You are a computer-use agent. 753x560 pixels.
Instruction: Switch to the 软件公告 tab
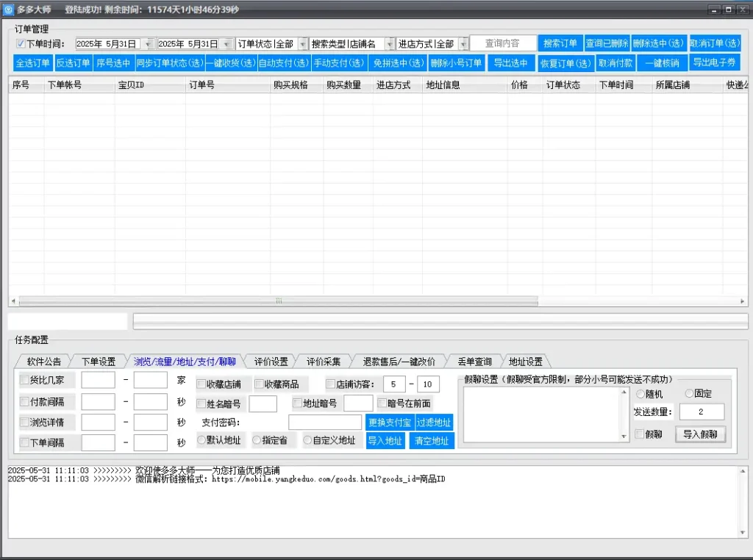pos(43,362)
